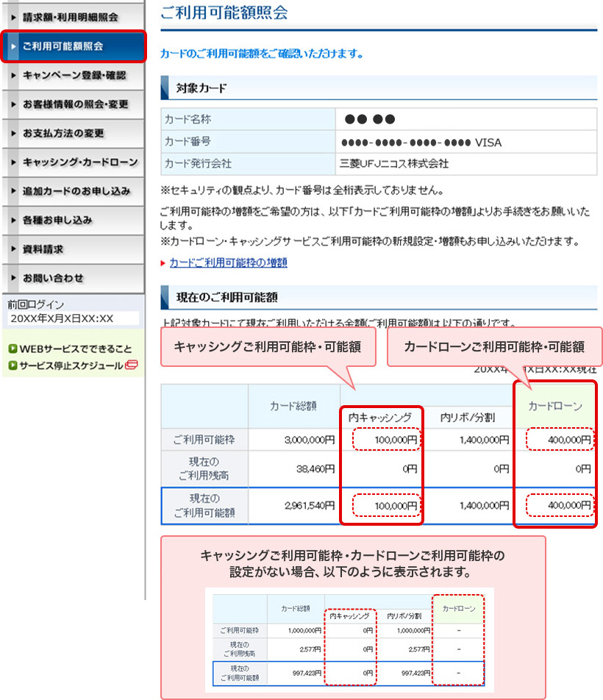The width and height of the screenshot is (603, 700).
Task: Open お支払方法の変更 menu item
Action: tap(63, 133)
